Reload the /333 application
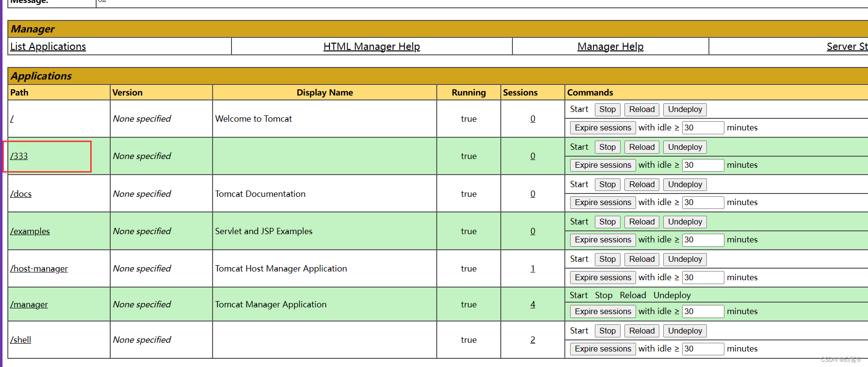This screenshot has height=367, width=868. tap(642, 147)
